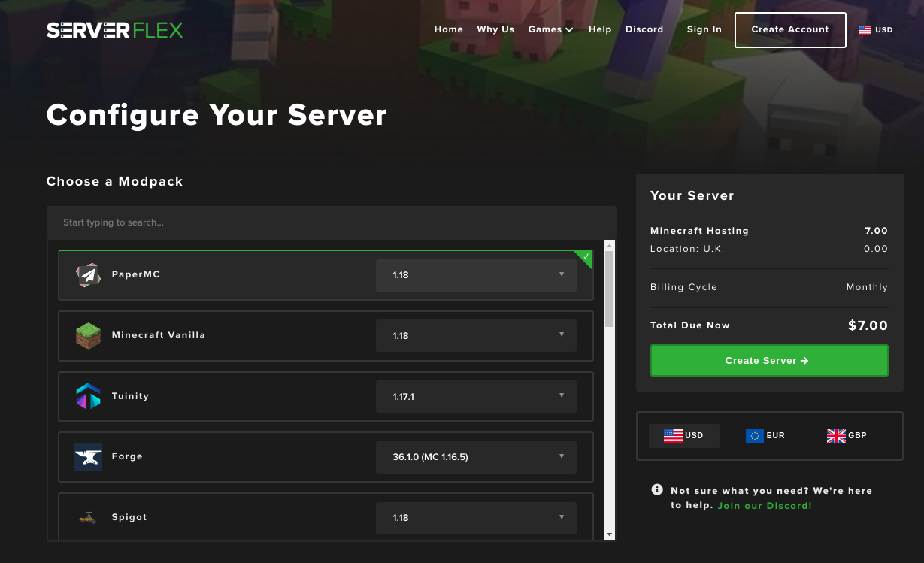Open the Tuinity version dropdown
The width and height of the screenshot is (924, 563).
[476, 396]
